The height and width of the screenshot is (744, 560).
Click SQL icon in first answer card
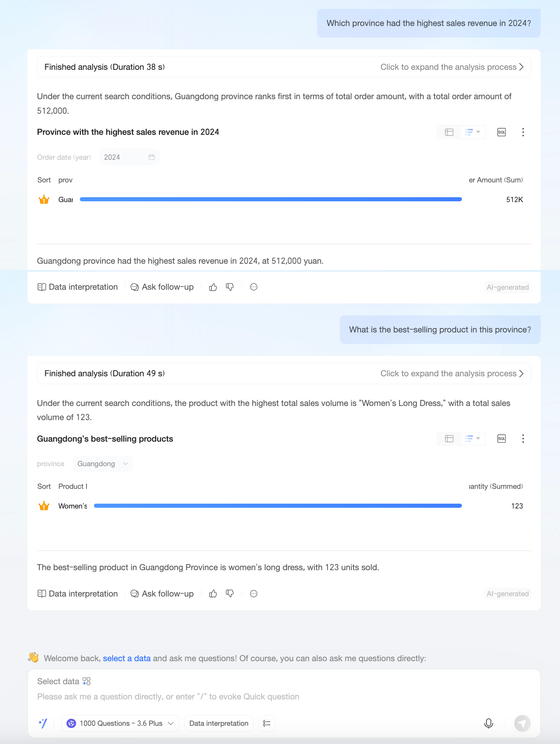coord(501,132)
